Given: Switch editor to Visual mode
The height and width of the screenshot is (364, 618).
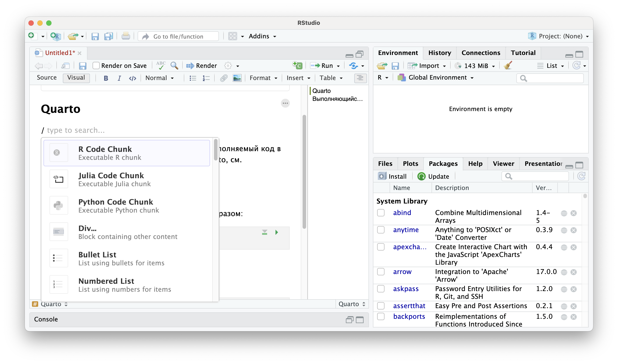Looking at the screenshot, I should point(76,78).
